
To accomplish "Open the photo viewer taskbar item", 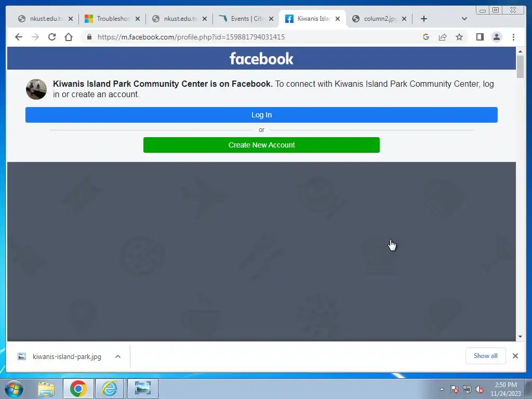I will (x=143, y=389).
